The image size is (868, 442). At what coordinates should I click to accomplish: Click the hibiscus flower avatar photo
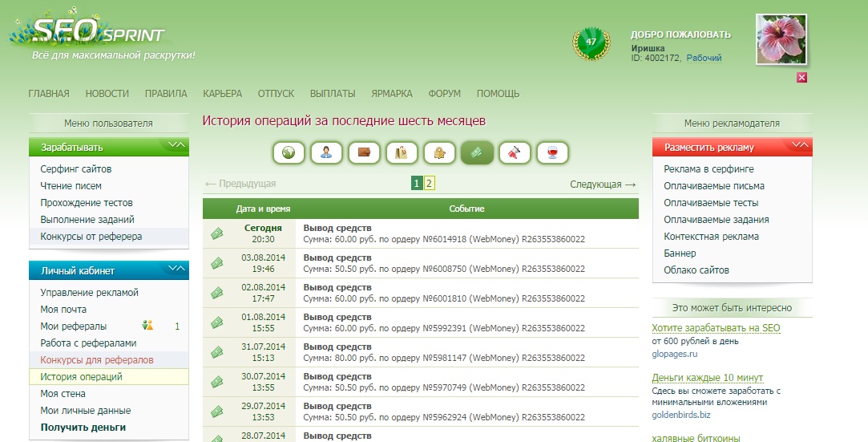pos(781,39)
